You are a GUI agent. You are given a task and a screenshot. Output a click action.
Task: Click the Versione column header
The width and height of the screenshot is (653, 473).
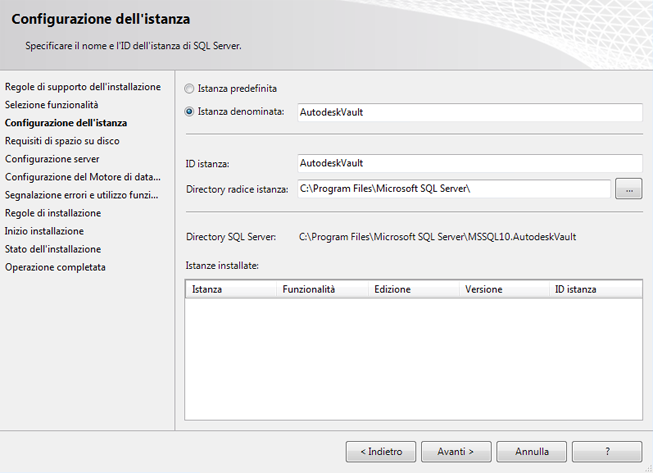[x=504, y=289]
